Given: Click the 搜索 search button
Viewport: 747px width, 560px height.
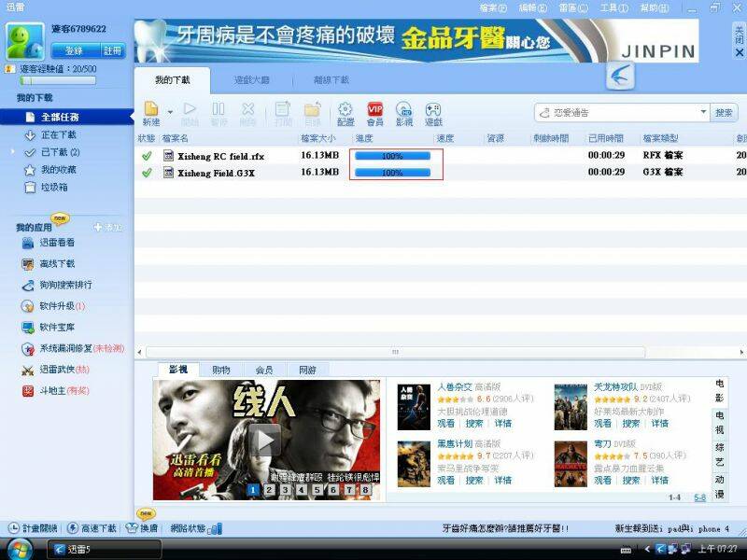Looking at the screenshot, I should [x=724, y=112].
